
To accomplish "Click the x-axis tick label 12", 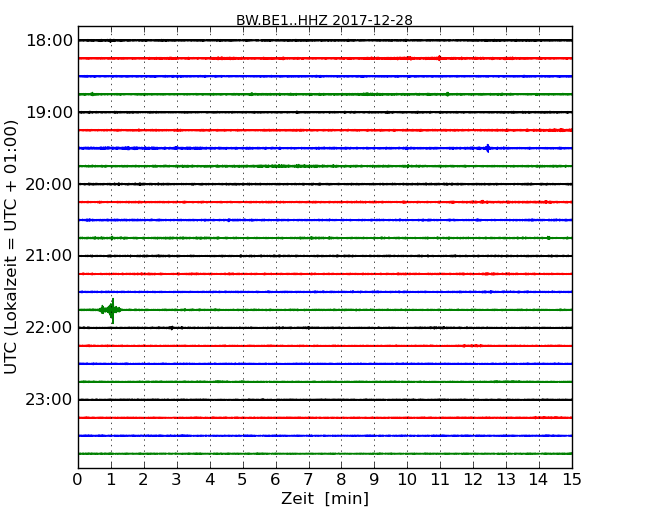I will click(473, 480).
